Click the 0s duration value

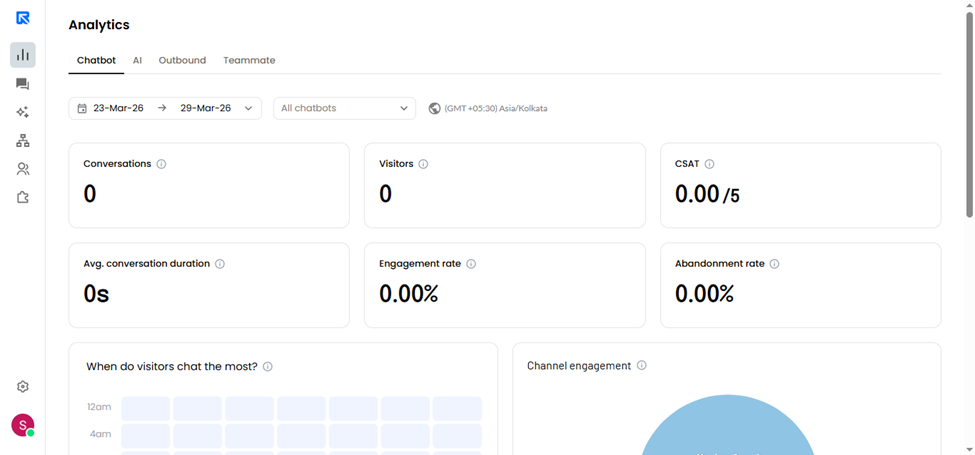pyautogui.click(x=96, y=293)
